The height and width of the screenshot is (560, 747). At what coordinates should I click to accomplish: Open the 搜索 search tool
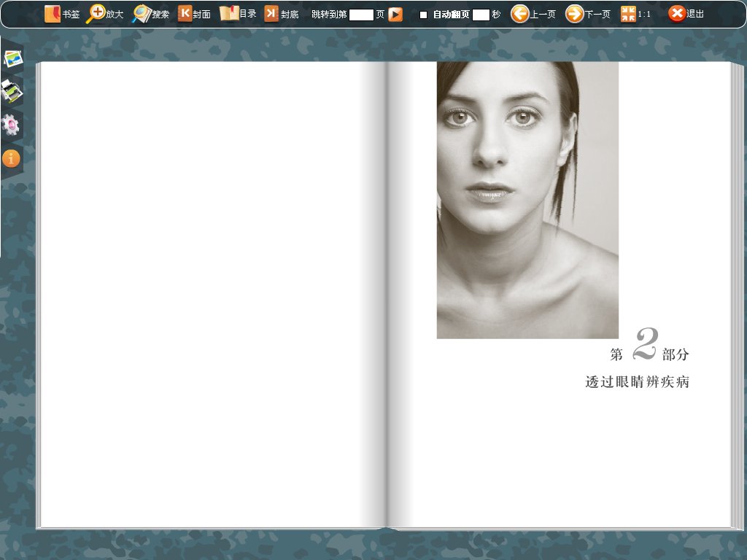point(150,14)
